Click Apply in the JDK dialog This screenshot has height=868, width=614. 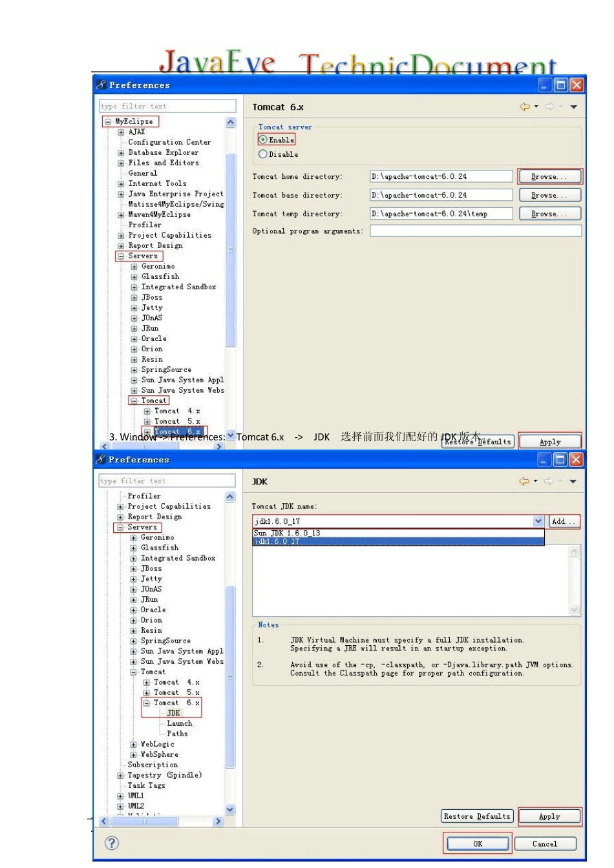tap(549, 816)
